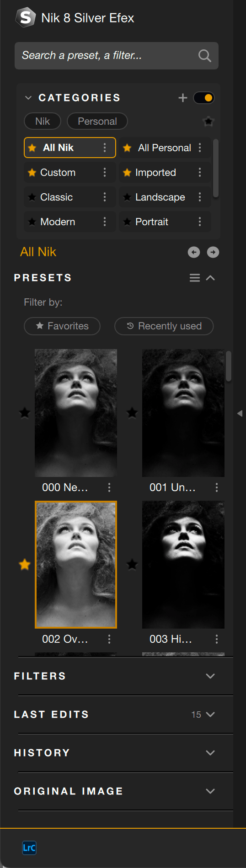Toggle the Categories orange switch
This screenshot has height=868, width=246.
(x=203, y=98)
